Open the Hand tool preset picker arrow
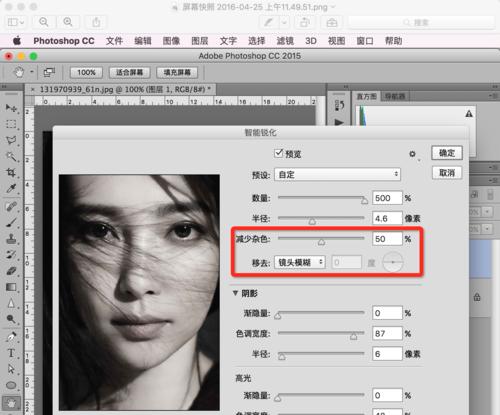This screenshot has width=500, height=415. tap(32, 72)
